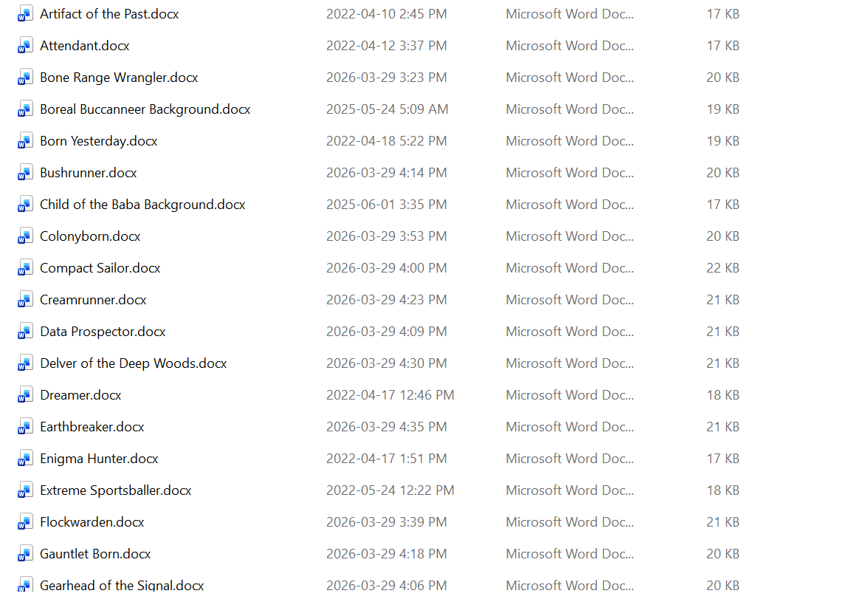Click the Bone Range Wrangler.docx file icon
The height and width of the screenshot is (599, 868).
(x=26, y=78)
